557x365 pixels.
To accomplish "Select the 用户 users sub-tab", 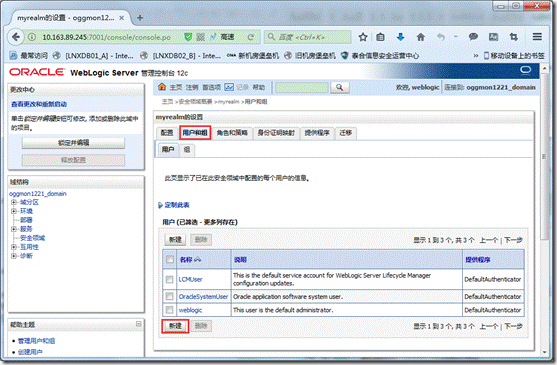I will point(168,149).
